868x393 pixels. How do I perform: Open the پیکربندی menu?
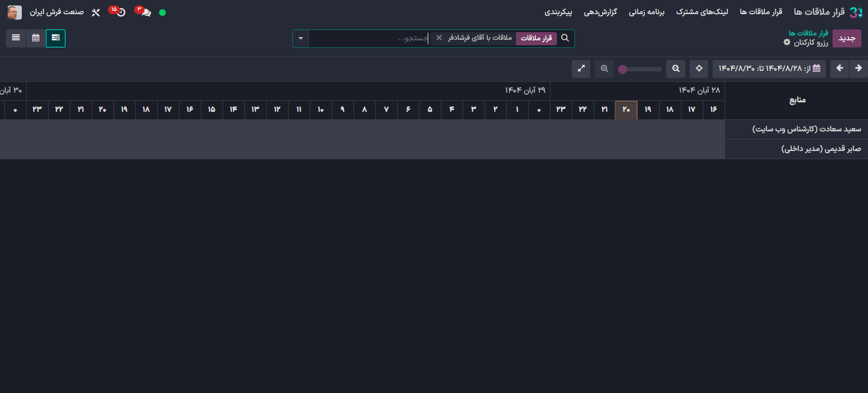pyautogui.click(x=558, y=12)
